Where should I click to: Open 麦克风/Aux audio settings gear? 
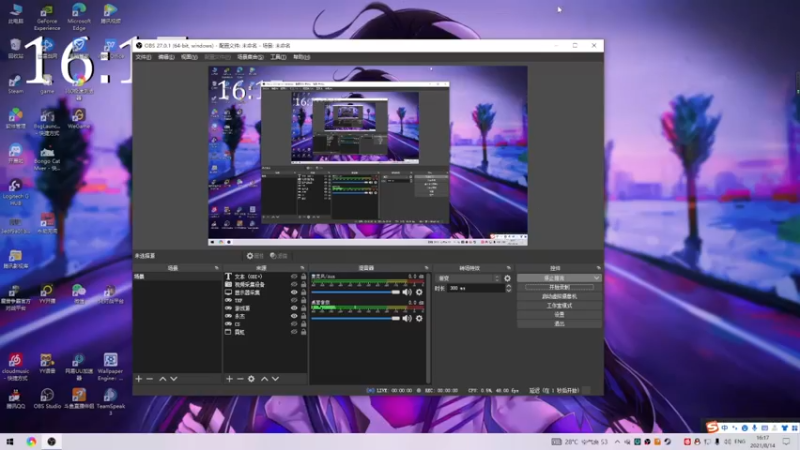[419, 292]
